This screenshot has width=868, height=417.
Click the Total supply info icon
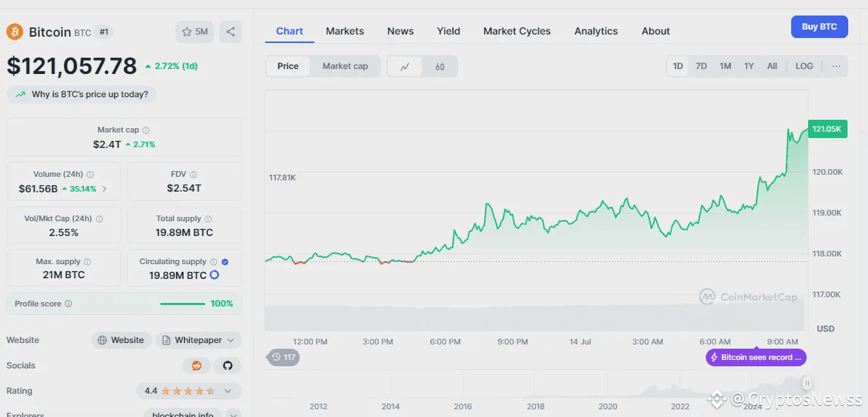208,219
